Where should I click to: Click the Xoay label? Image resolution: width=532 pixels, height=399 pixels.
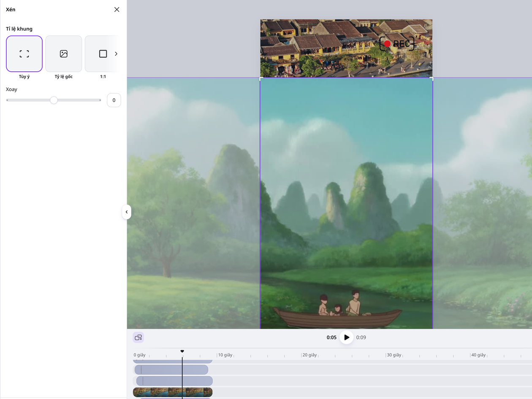pos(11,89)
